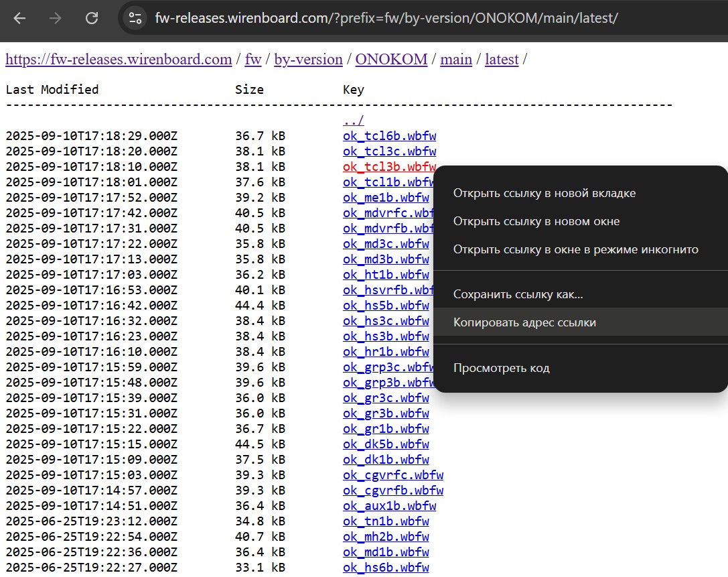Image resolution: width=728 pixels, height=577 pixels.
Task: Open the fw-releases.wirenboard.com root link
Action: pyautogui.click(x=119, y=60)
